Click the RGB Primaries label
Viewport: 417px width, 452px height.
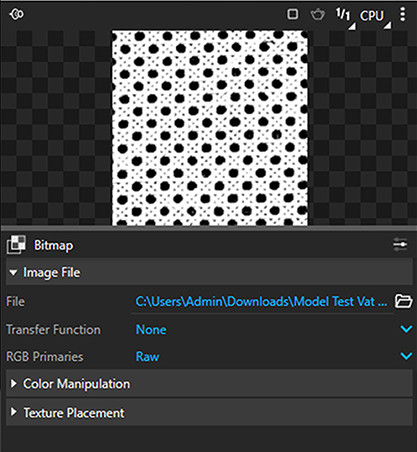click(45, 357)
